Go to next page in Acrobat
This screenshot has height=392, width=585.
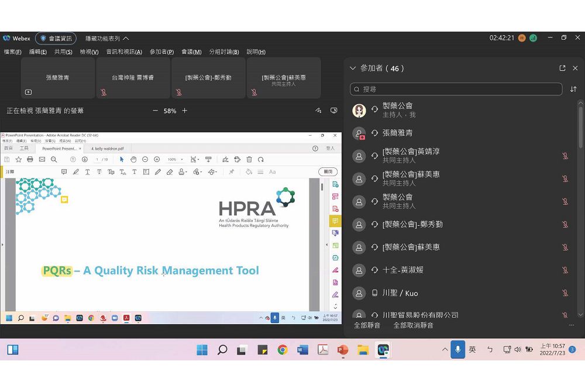[85, 160]
